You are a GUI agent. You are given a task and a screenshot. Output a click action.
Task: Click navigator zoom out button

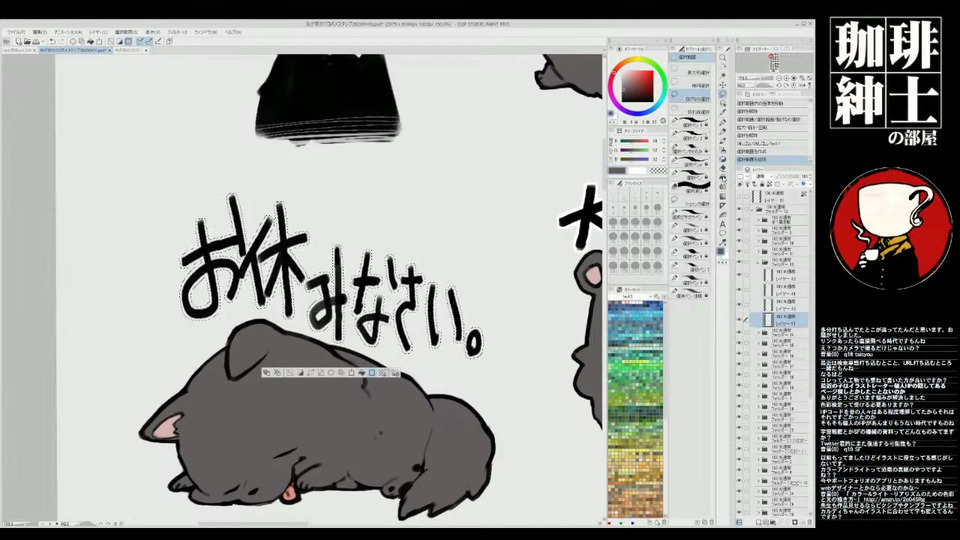click(x=779, y=78)
